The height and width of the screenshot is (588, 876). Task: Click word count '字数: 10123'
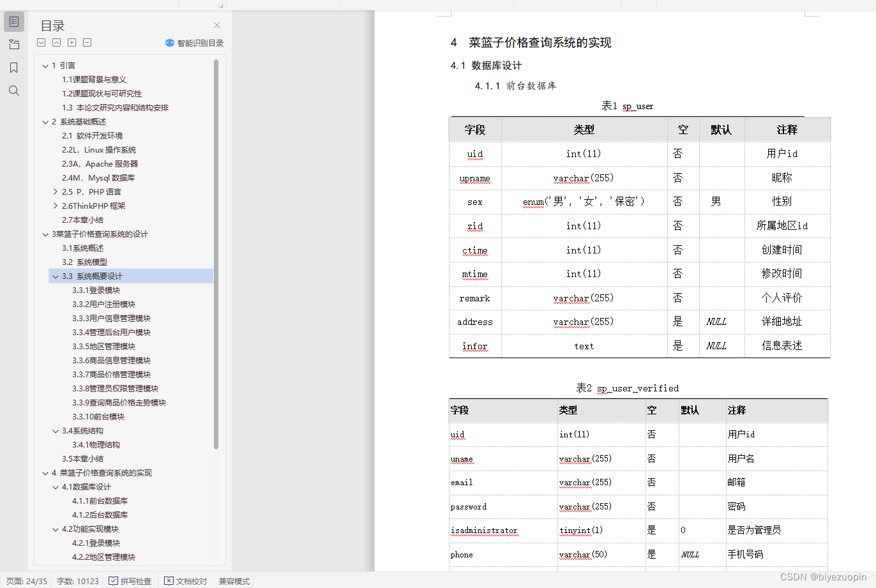78,581
